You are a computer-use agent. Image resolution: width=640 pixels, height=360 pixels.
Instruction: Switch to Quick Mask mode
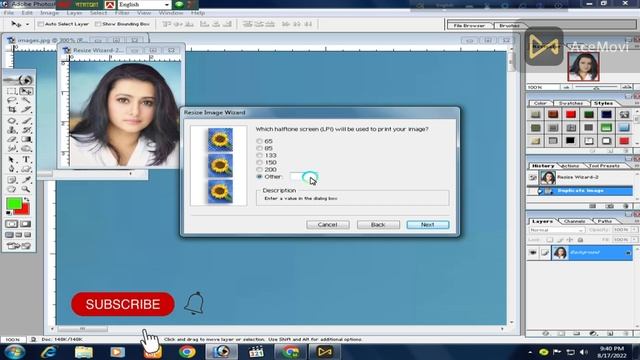pyautogui.click(x=26, y=224)
